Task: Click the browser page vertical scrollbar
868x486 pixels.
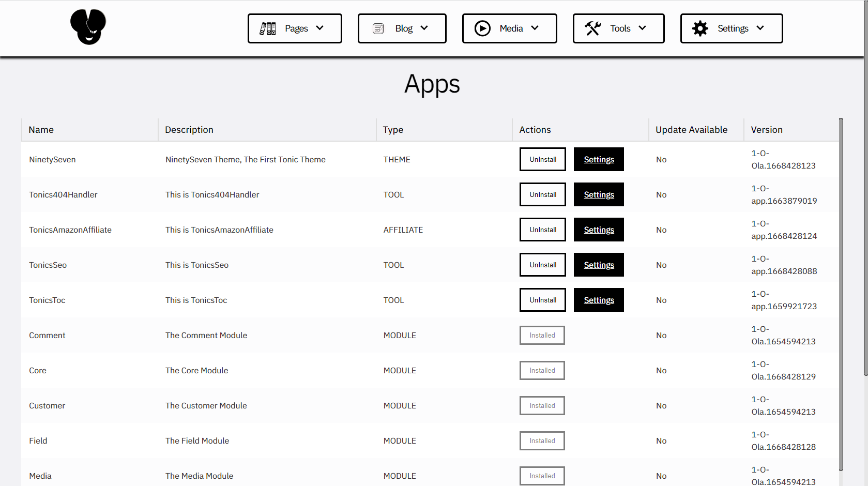Action: pos(866,189)
